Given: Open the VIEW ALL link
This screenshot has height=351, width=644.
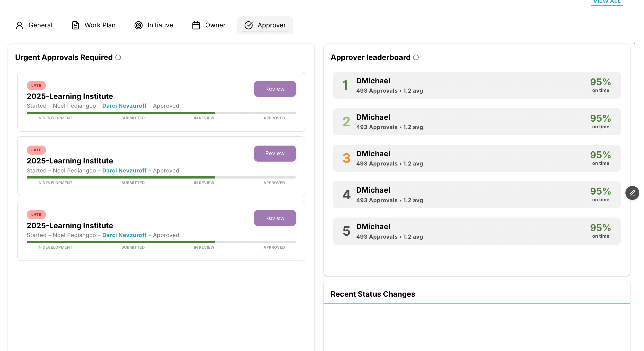Looking at the screenshot, I should [607, 2].
